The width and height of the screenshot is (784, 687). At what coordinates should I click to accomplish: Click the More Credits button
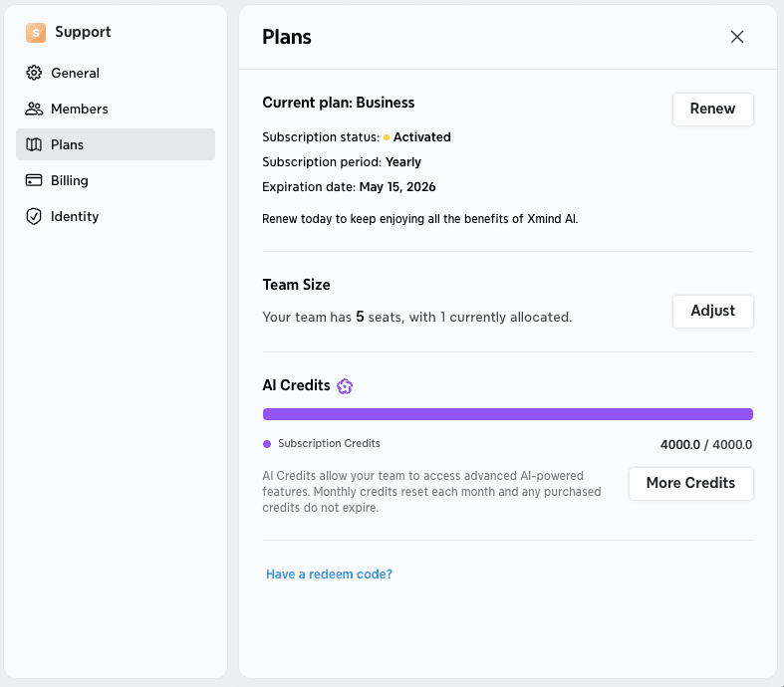(690, 483)
